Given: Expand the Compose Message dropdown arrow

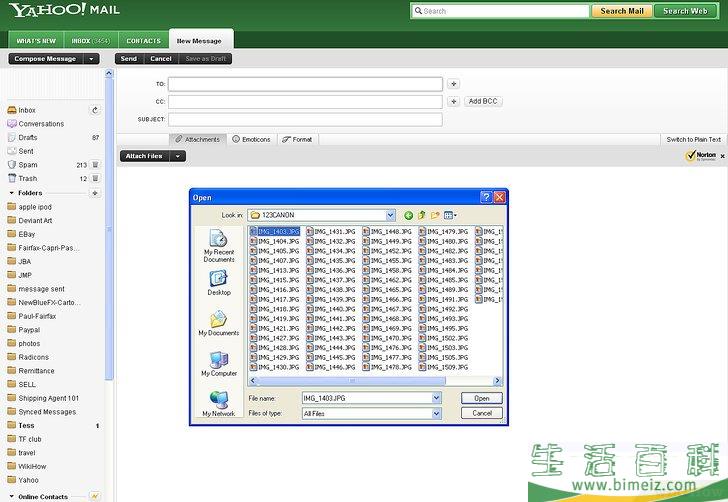Looking at the screenshot, I should pos(91,59).
